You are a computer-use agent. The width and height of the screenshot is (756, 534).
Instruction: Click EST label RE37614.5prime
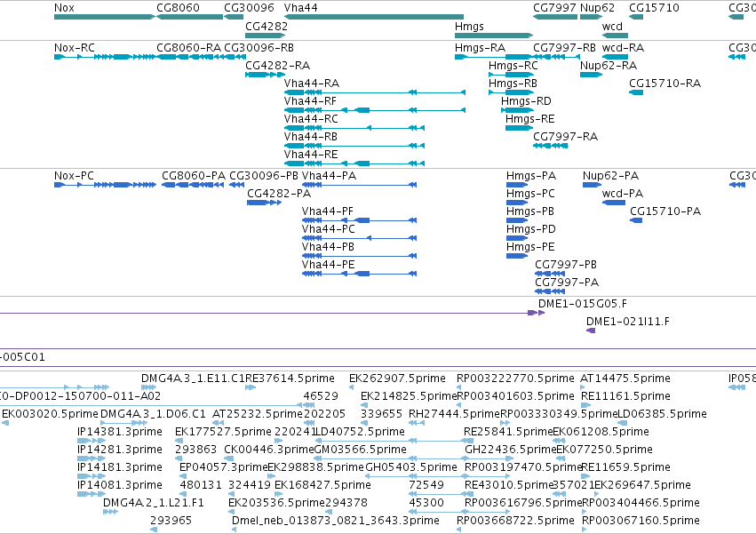[x=290, y=379]
